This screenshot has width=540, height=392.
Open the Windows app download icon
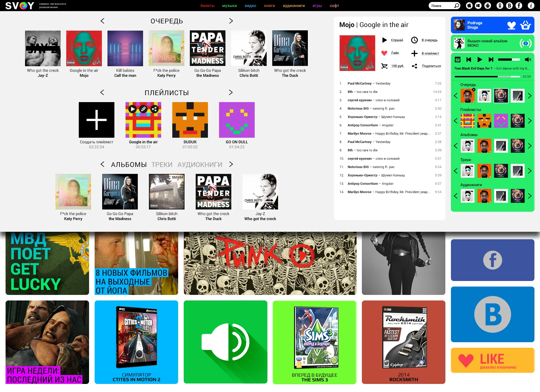click(478, 6)
